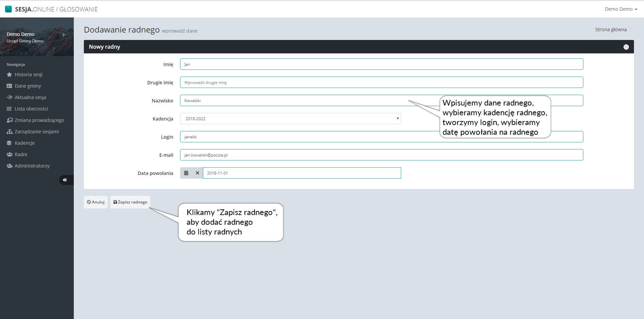Click the Radni people icon in sidebar
This screenshot has height=319, width=644.
point(9,154)
